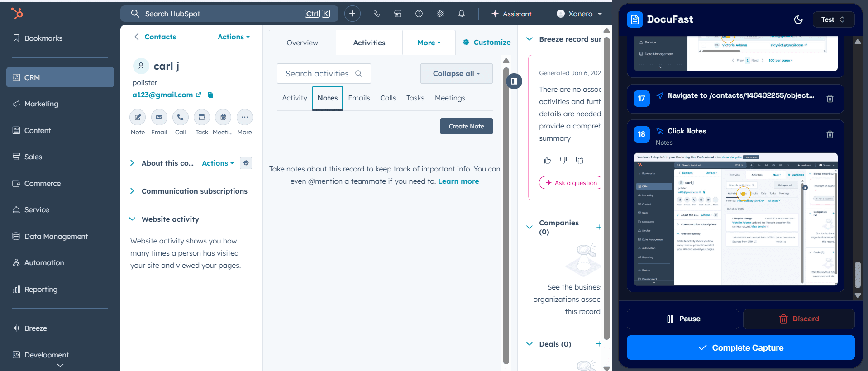The image size is (868, 371).
Task: Click the More quick actions ellipsis icon
Action: tap(244, 117)
